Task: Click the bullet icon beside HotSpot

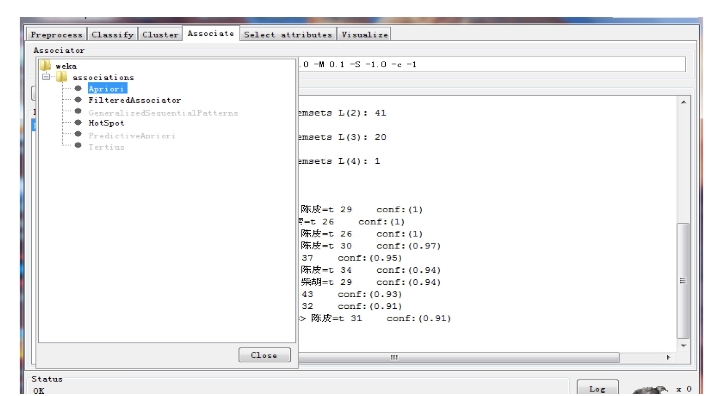Action: click(78, 122)
